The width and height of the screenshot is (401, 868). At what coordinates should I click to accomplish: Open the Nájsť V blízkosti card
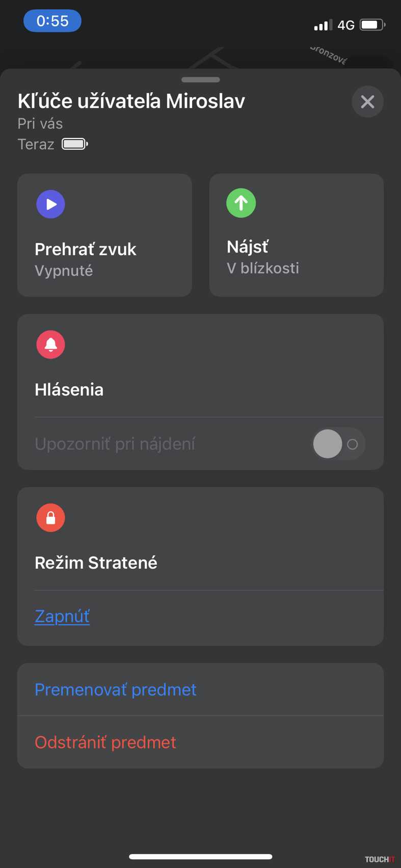click(x=296, y=235)
